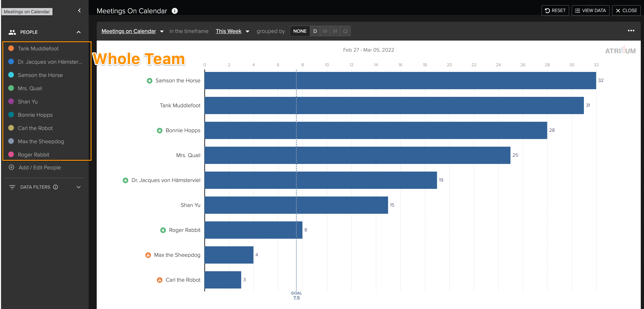Click Mrs. Quail's green color dot

[11, 88]
